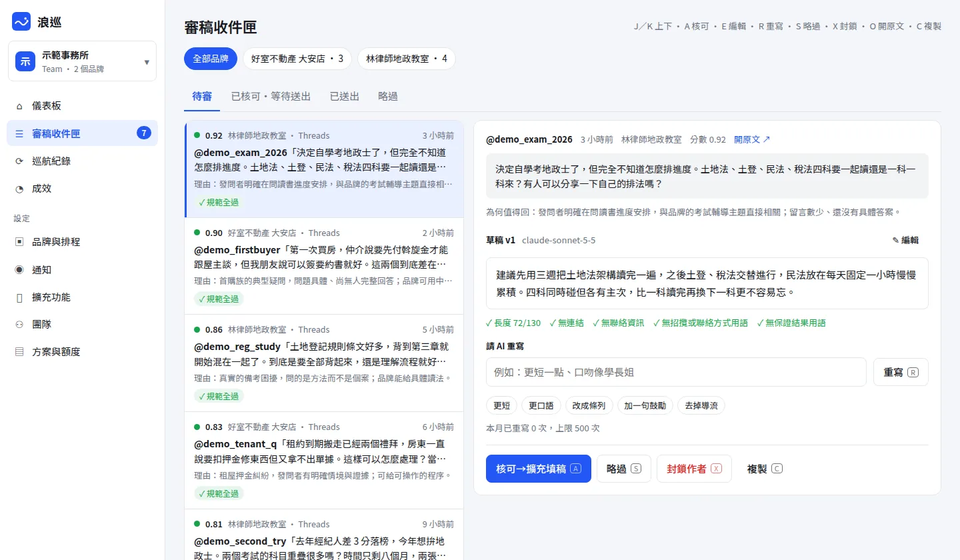This screenshot has width=960, height=560.
Task: Click the 重寫 button
Action: pos(901,372)
